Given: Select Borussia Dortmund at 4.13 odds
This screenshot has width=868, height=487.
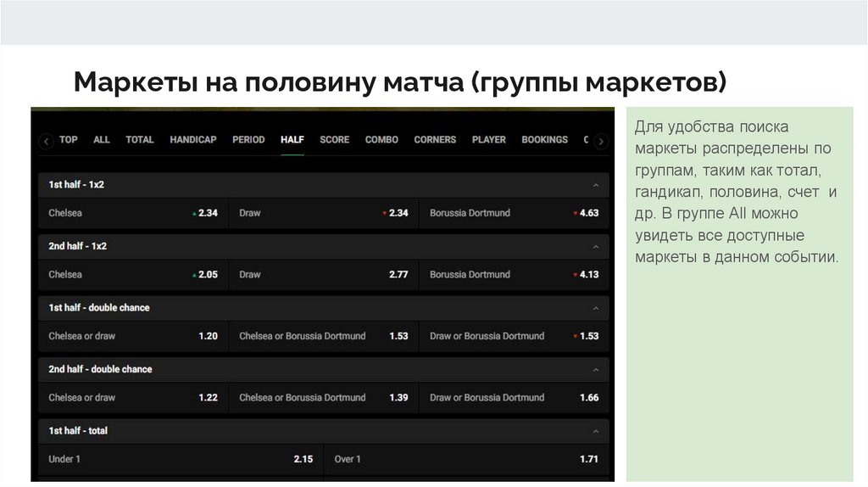Looking at the screenshot, I should (515, 275).
